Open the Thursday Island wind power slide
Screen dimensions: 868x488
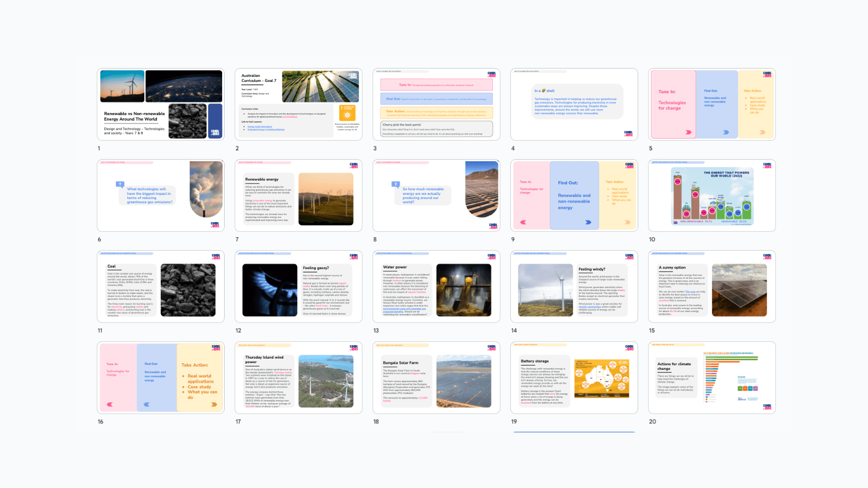[298, 378]
